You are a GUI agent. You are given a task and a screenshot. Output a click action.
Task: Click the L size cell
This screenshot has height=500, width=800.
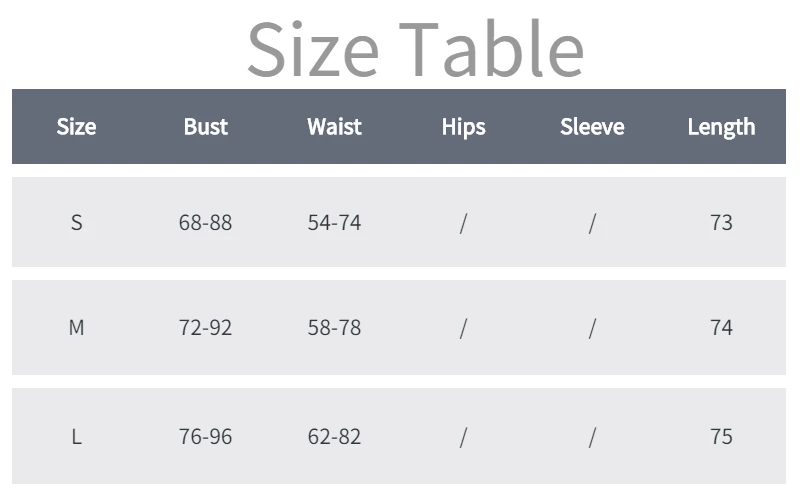tap(77, 436)
